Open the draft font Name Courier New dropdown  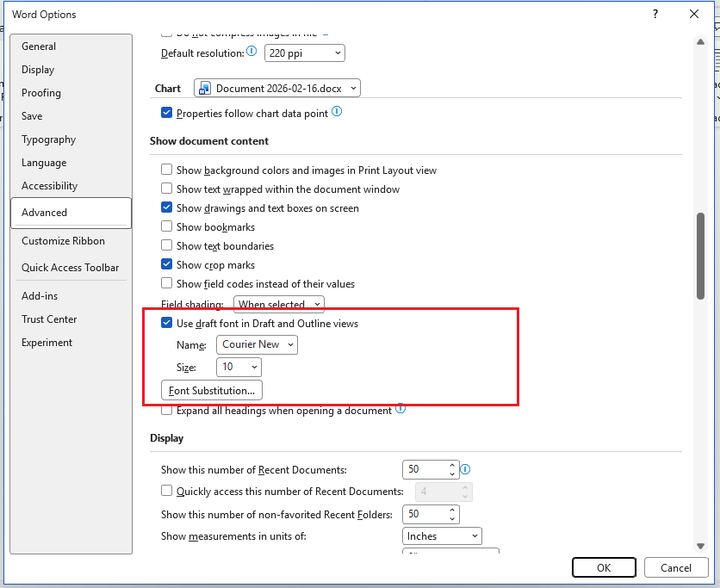coord(258,344)
